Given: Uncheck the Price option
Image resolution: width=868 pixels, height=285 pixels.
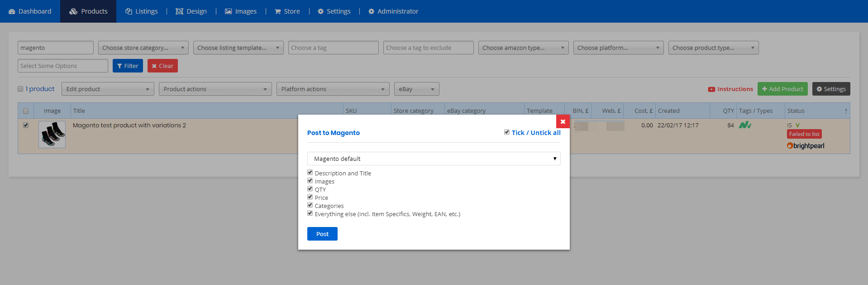Looking at the screenshot, I should pyautogui.click(x=310, y=197).
